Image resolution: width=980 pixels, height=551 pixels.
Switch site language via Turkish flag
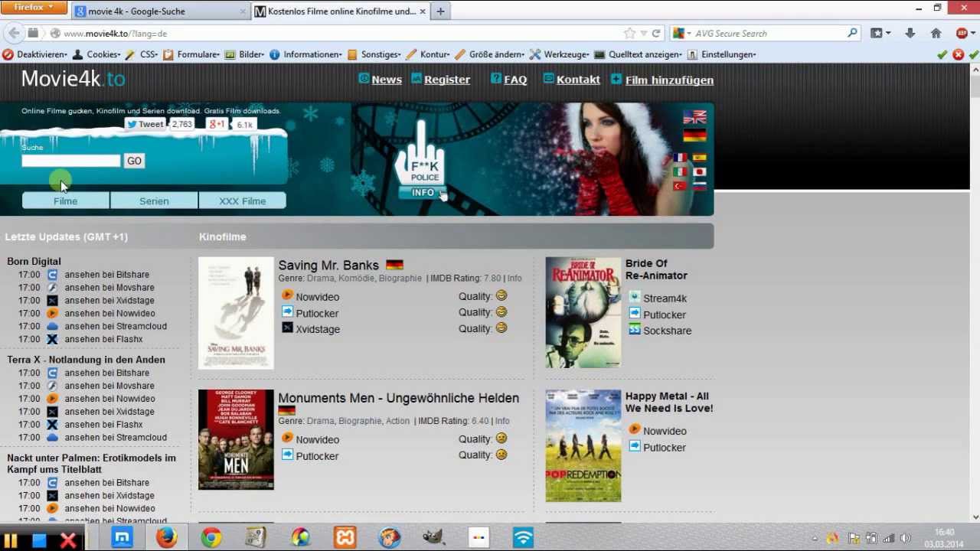tap(679, 186)
